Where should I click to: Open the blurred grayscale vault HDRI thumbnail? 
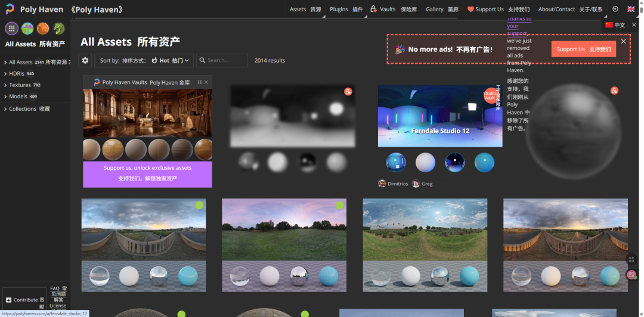(x=292, y=116)
